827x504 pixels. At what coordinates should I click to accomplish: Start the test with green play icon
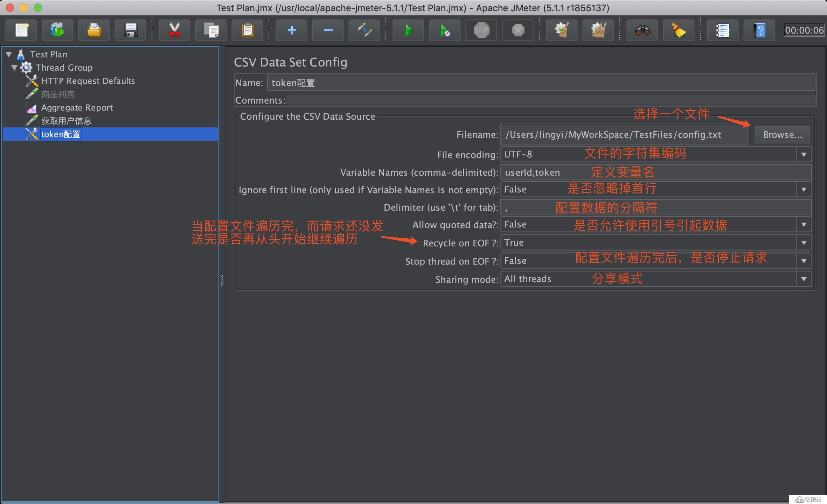click(x=408, y=30)
